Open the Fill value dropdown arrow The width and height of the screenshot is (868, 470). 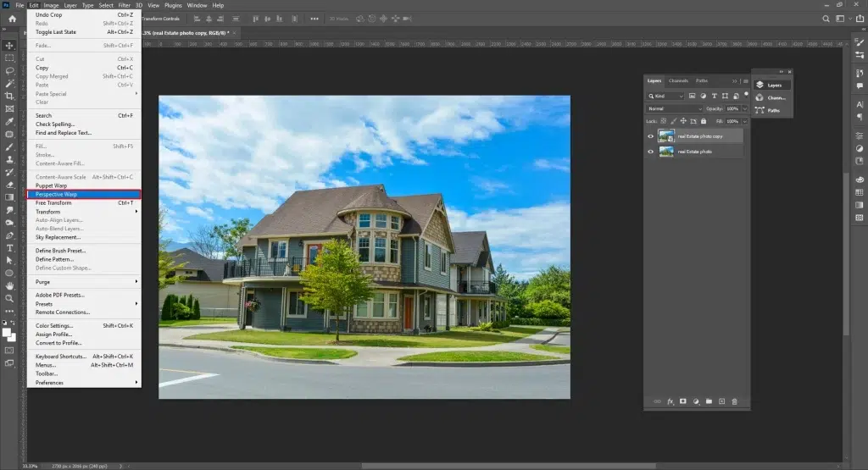tap(744, 121)
